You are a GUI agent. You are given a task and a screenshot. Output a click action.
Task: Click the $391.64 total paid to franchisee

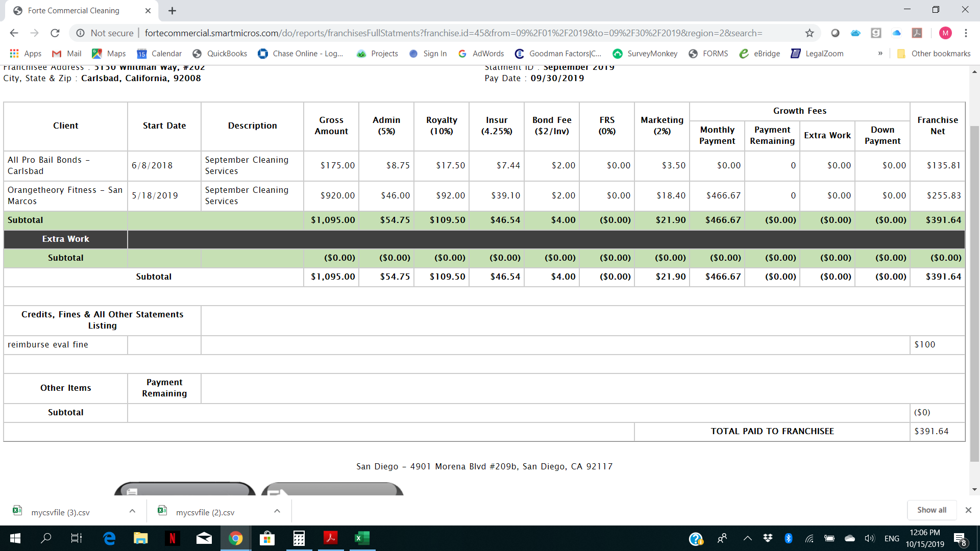click(x=932, y=432)
